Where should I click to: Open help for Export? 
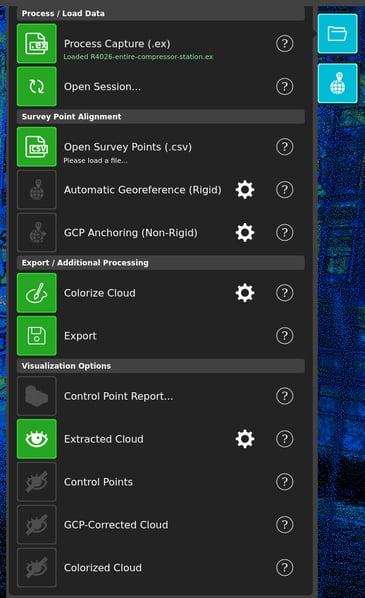coord(285,336)
